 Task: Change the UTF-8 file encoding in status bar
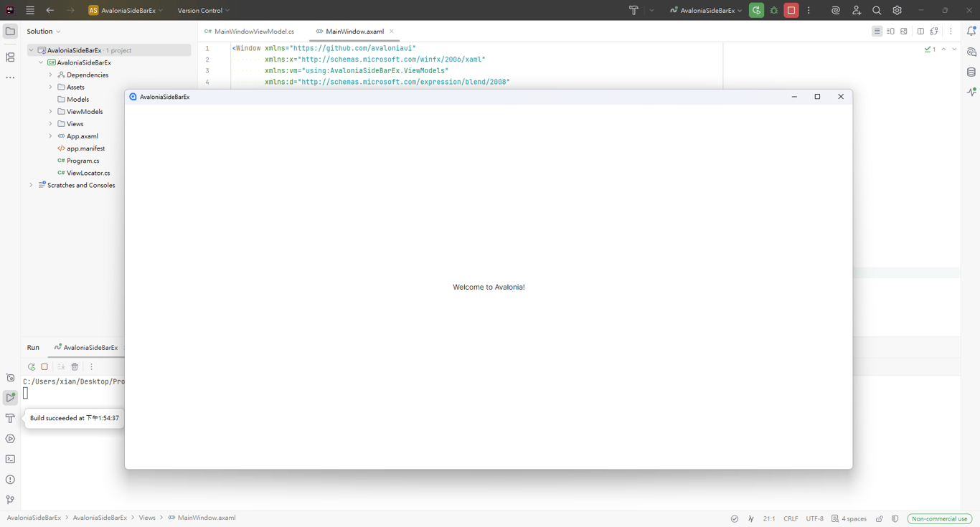(815, 518)
